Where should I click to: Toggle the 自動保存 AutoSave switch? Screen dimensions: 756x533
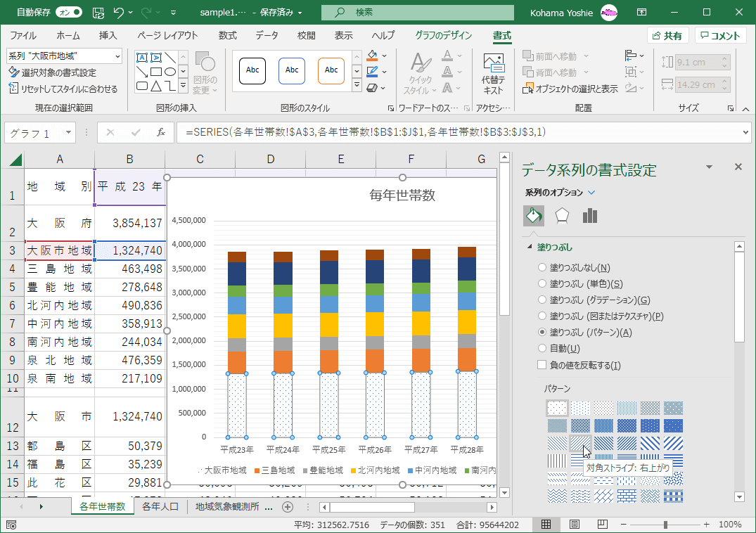pyautogui.click(x=68, y=13)
